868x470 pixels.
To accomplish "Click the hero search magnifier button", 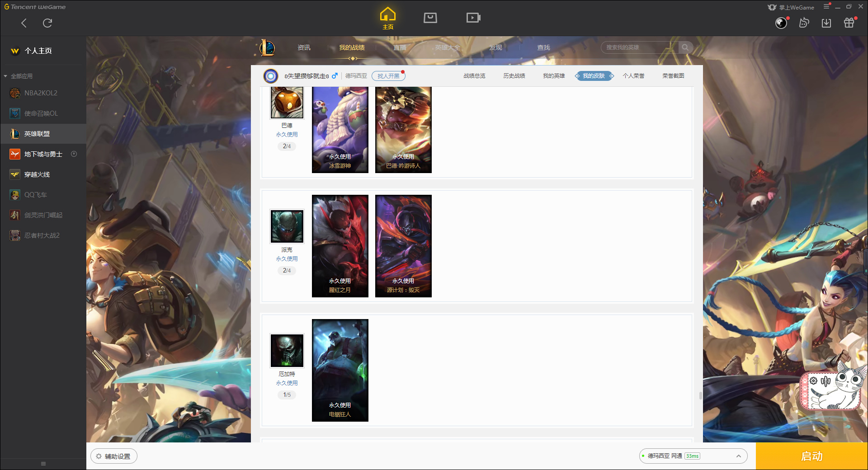I will 685,47.
